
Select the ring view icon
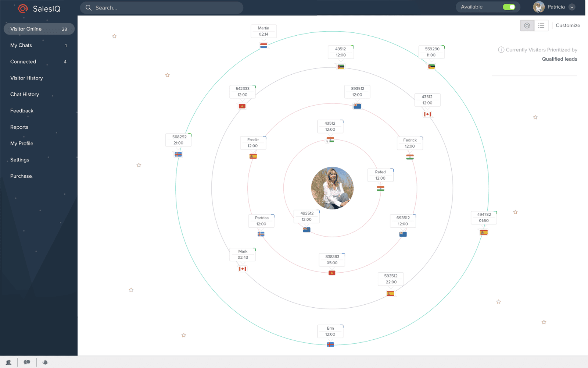tap(527, 25)
